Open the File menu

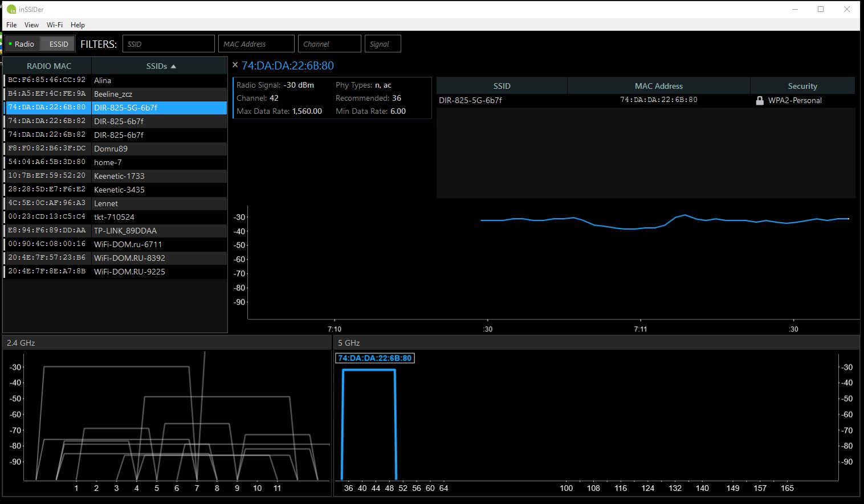[11, 25]
